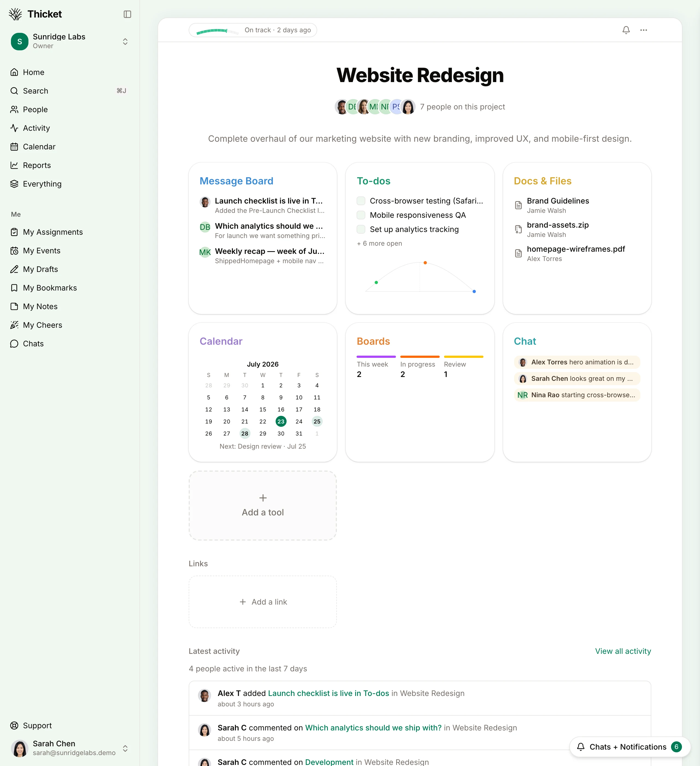Open Nina Rao cross-browser chat message
700x766 pixels.
click(577, 395)
